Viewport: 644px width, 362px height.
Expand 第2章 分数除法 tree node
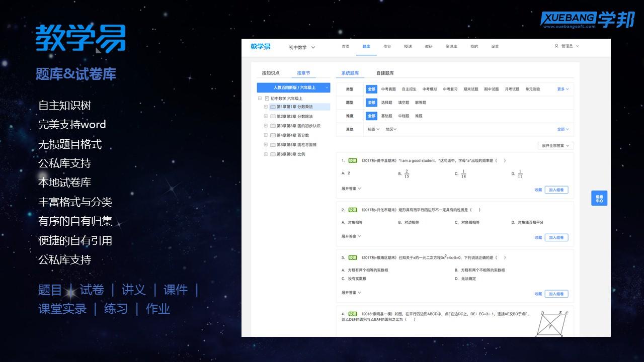click(x=266, y=116)
